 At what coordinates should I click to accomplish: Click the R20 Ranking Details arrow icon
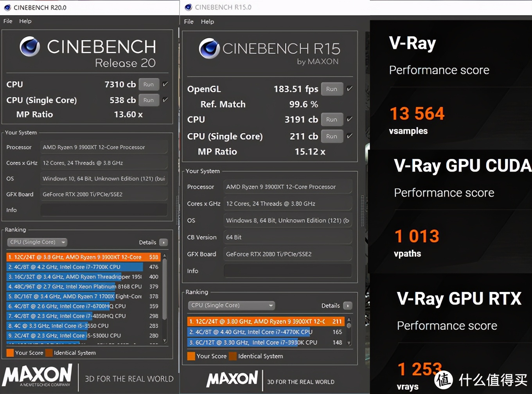coord(164,242)
